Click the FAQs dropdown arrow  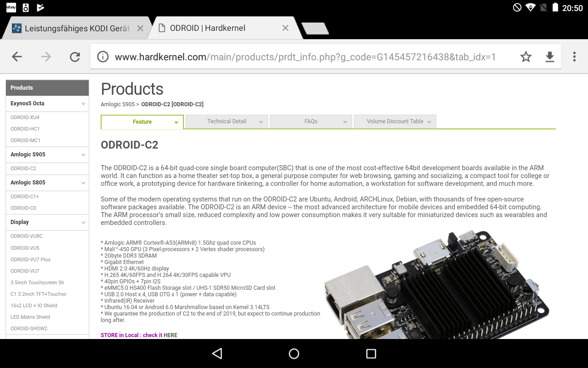tap(345, 122)
